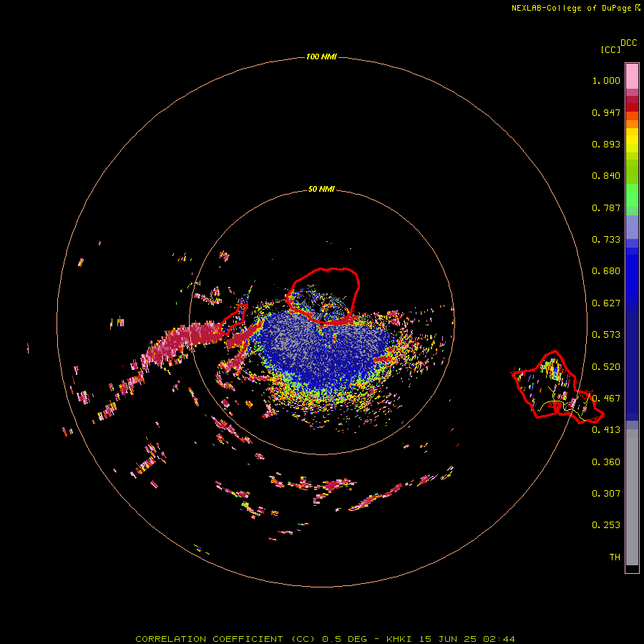
Task: Click the 0.840 scale value
Action: (606, 176)
